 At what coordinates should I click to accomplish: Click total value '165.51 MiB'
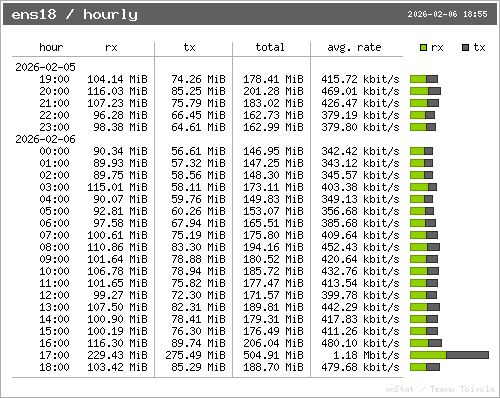coord(273,223)
